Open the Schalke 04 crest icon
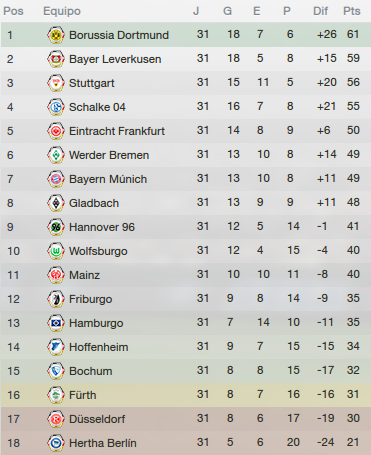Viewport: 371px width, 455px height. [x=56, y=107]
